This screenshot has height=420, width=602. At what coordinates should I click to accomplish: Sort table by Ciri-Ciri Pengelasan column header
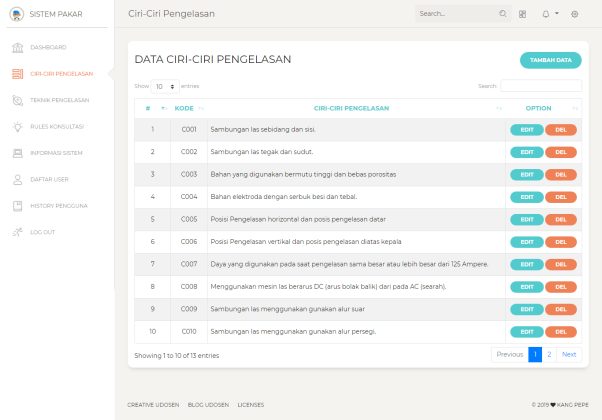click(351, 108)
